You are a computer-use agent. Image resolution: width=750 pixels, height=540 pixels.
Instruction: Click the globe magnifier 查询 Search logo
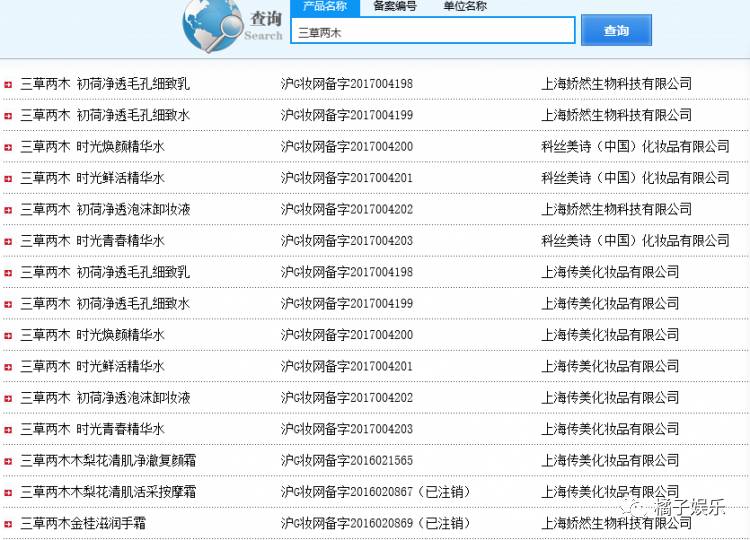tap(232, 26)
